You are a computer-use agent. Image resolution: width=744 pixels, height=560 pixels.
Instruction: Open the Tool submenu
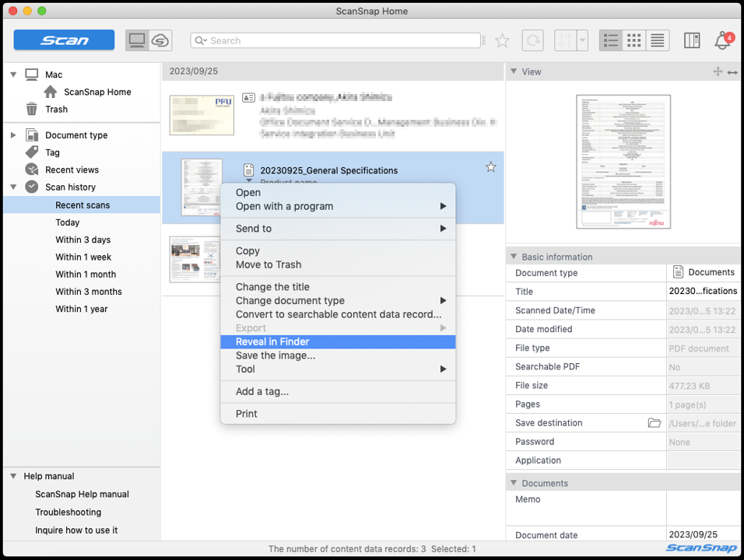[338, 369]
